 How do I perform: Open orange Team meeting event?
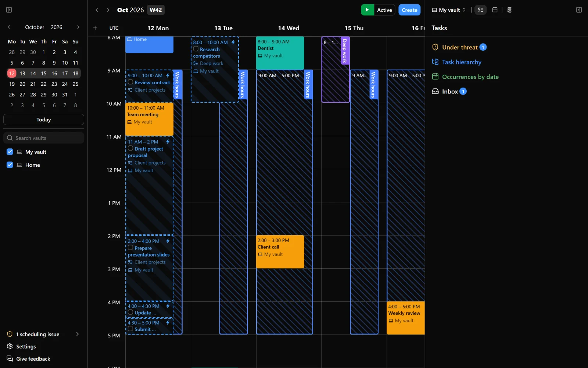149,119
